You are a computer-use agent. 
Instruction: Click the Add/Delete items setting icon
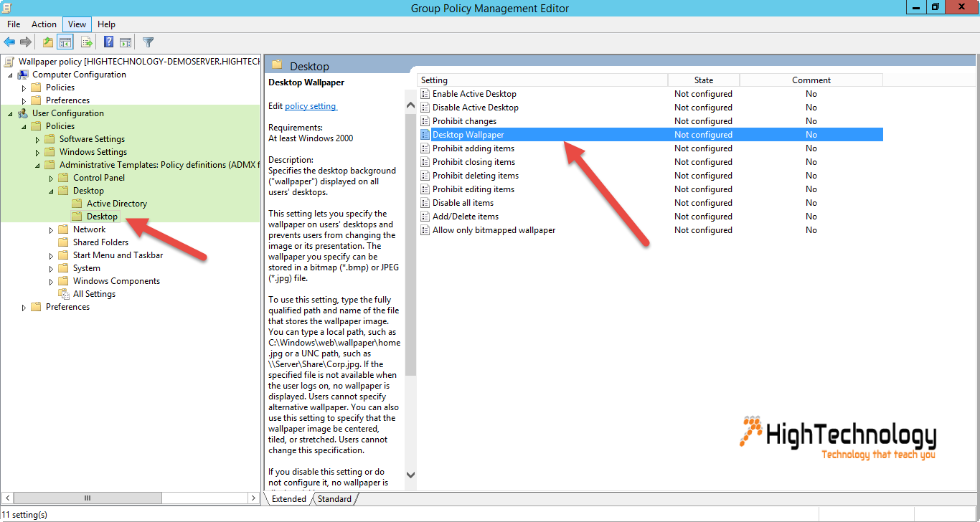tap(425, 217)
